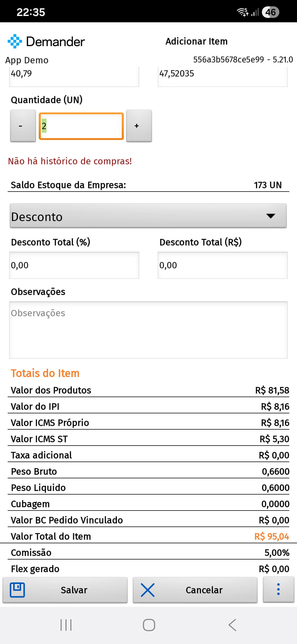Viewport: 297px width, 644px height.
Task: Edit the Desconto Total (%) field
Action: point(74,265)
